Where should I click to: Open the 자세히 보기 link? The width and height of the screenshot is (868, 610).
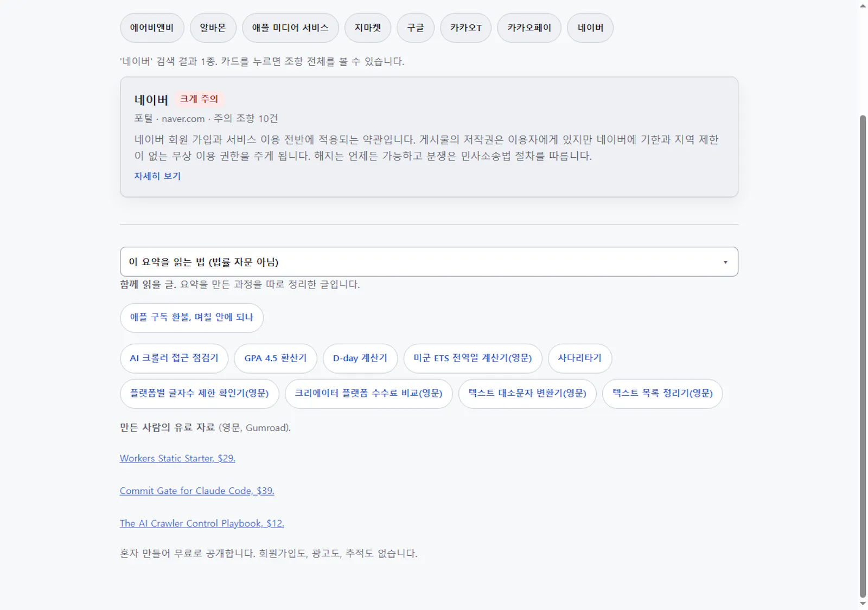coord(157,176)
